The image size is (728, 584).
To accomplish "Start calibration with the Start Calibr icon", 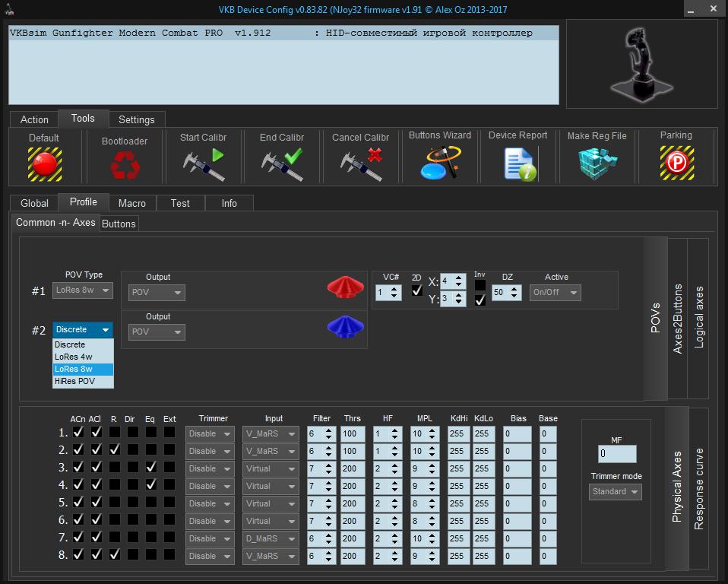I will tap(204, 164).
